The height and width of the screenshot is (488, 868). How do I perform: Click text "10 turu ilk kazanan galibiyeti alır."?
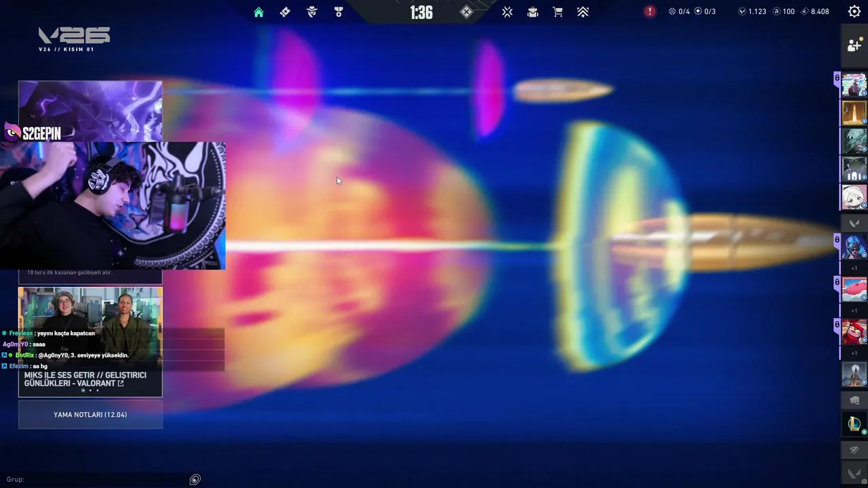click(69, 272)
